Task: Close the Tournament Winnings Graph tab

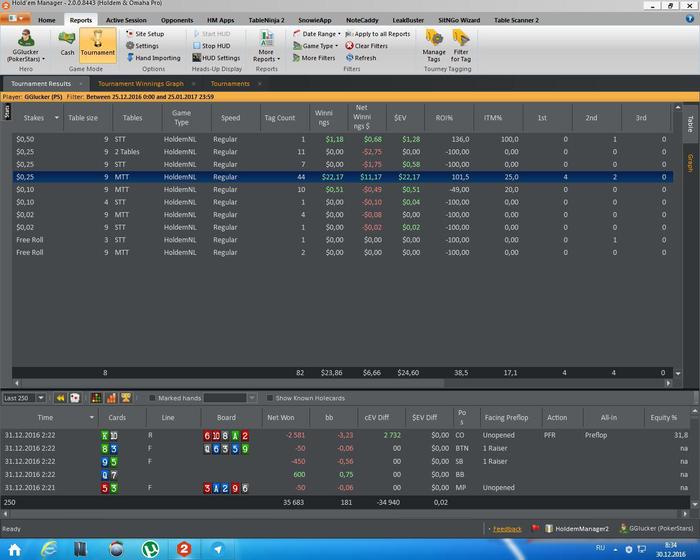Action: click(x=193, y=84)
